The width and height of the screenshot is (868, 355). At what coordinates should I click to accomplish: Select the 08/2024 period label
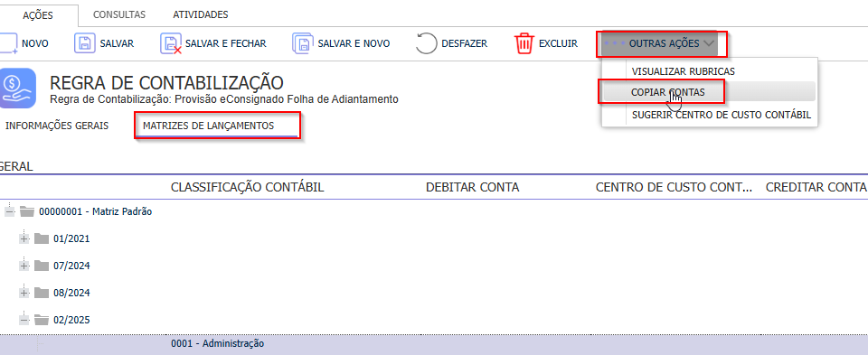71,293
